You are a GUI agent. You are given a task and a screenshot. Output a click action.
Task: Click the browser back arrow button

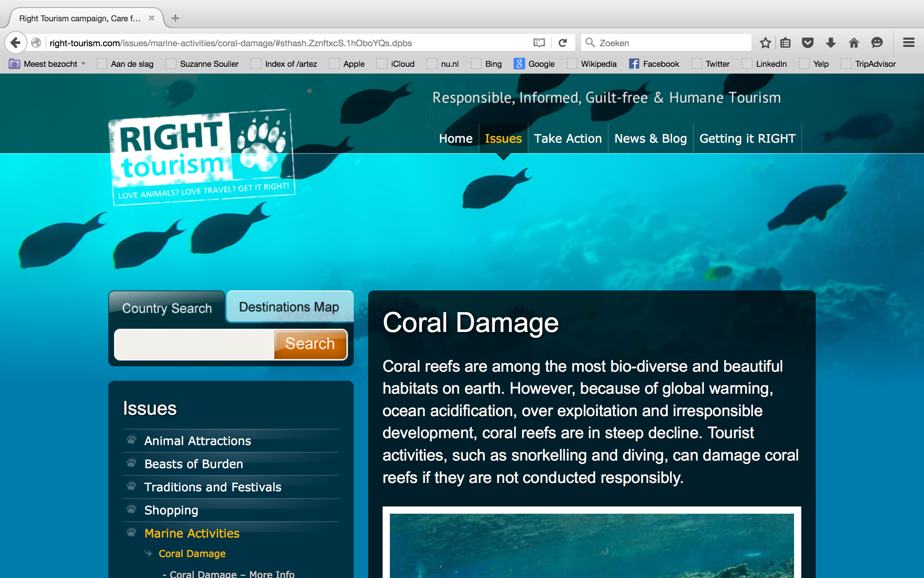tap(16, 42)
